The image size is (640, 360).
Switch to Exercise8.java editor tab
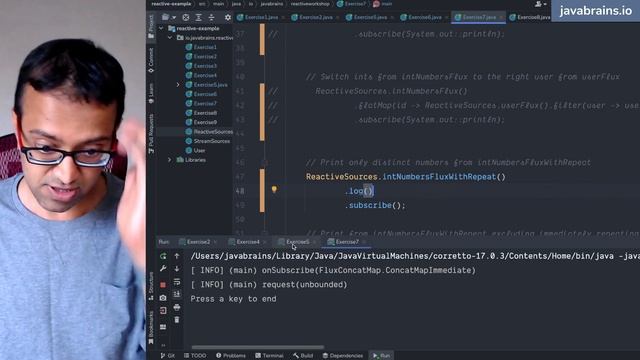pos(530,17)
